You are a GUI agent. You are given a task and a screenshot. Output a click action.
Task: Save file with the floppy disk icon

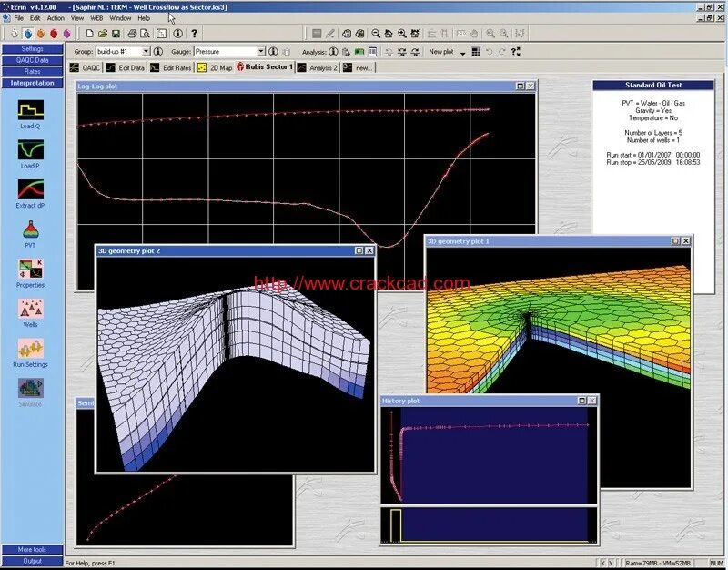point(116,34)
